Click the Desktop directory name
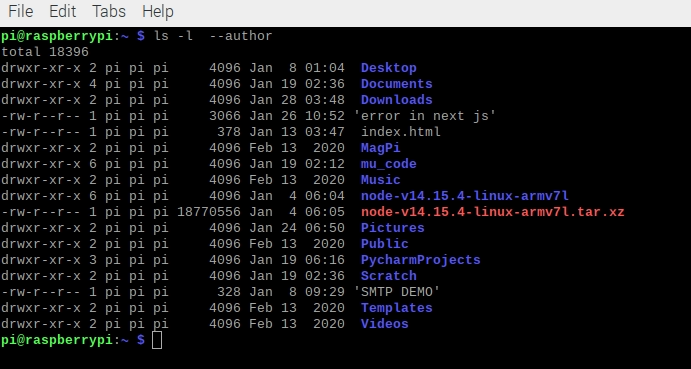 [389, 68]
